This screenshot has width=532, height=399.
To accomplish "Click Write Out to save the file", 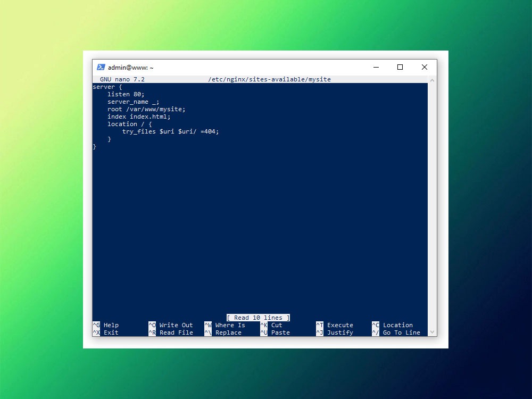I will click(177, 325).
